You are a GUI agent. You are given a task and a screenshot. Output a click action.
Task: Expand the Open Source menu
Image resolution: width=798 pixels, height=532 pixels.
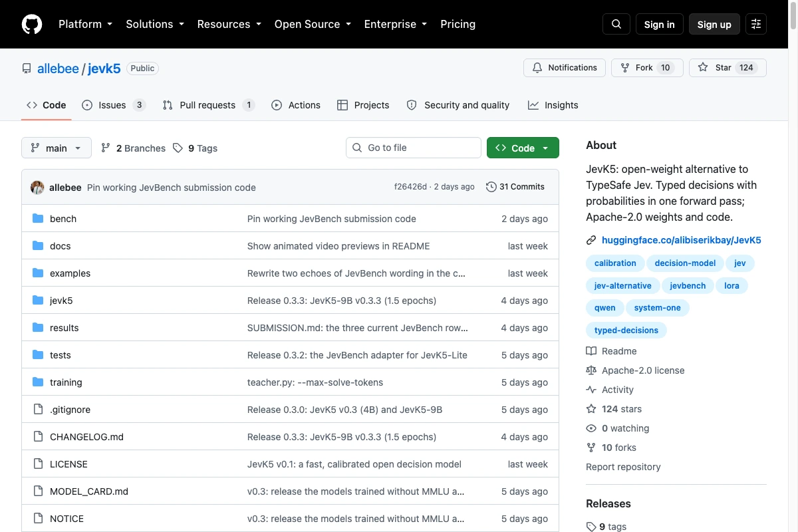(x=313, y=24)
